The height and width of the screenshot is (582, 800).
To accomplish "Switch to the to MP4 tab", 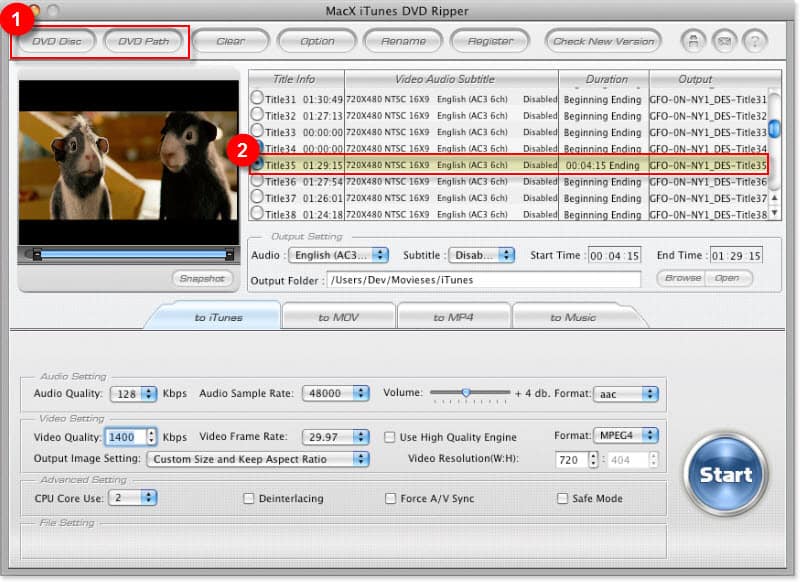I will (453, 316).
